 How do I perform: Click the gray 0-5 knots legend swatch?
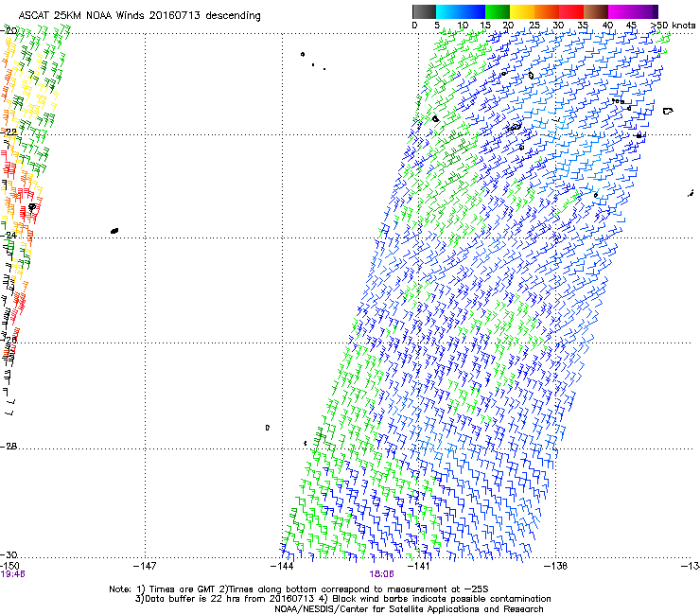coord(424,11)
